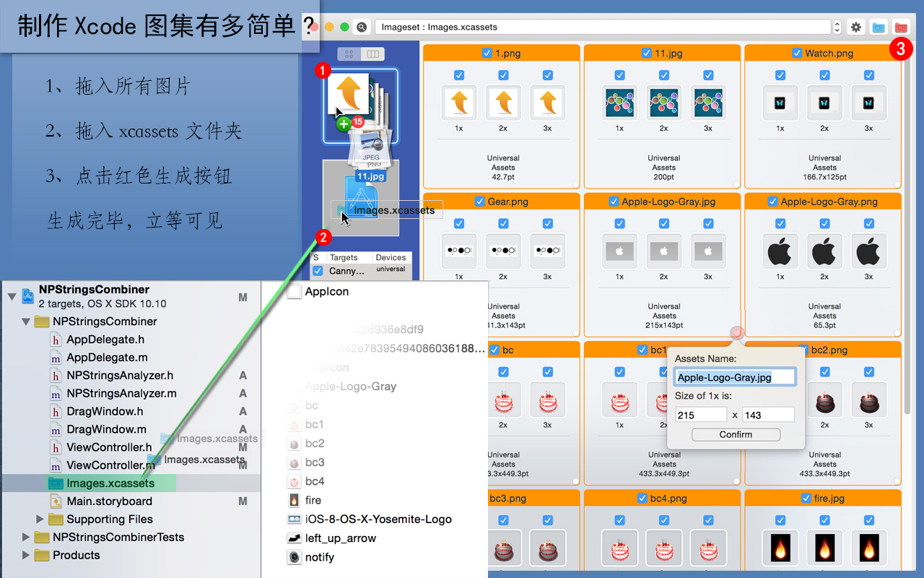Click the red folder generate icon

[901, 27]
